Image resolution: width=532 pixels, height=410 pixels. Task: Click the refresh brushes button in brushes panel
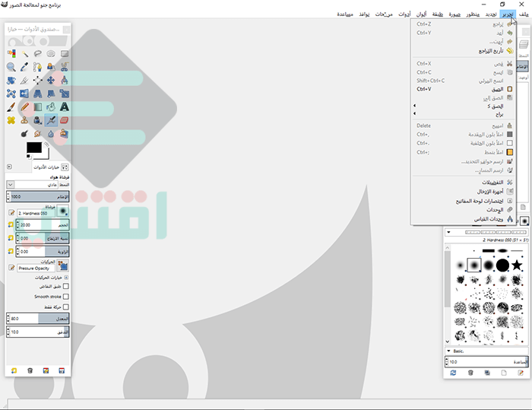point(453,373)
